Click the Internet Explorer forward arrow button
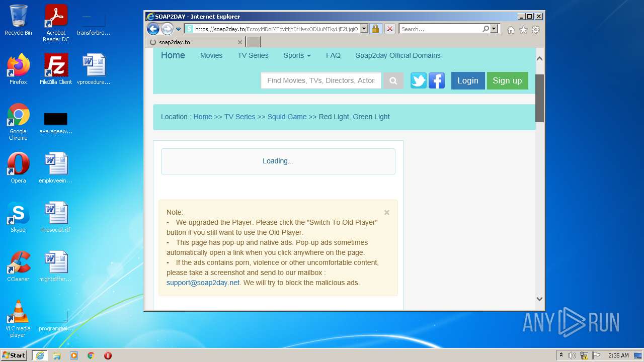This screenshot has width=644, height=362. coord(167,29)
